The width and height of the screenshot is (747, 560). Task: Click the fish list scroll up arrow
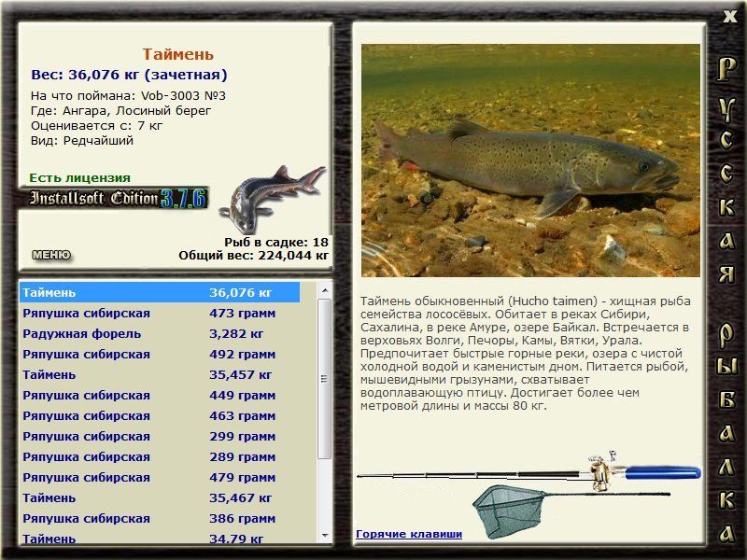click(x=325, y=289)
